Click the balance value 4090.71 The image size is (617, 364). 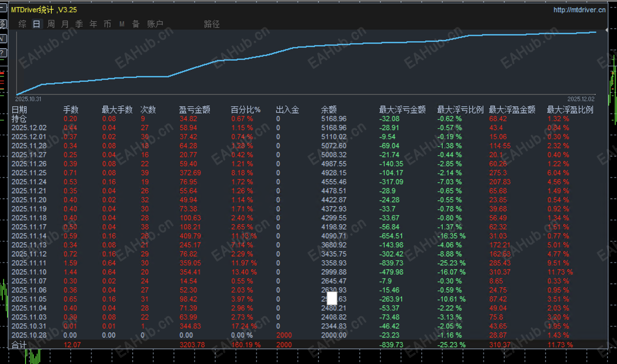334,236
